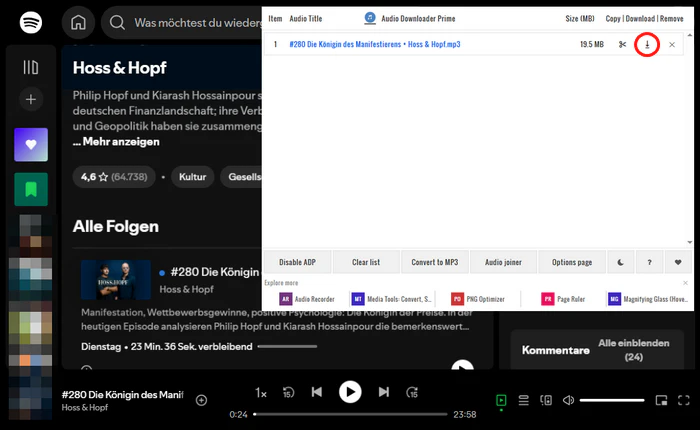Go to the Home page button
Screen dimensions: 700x430
78,22
